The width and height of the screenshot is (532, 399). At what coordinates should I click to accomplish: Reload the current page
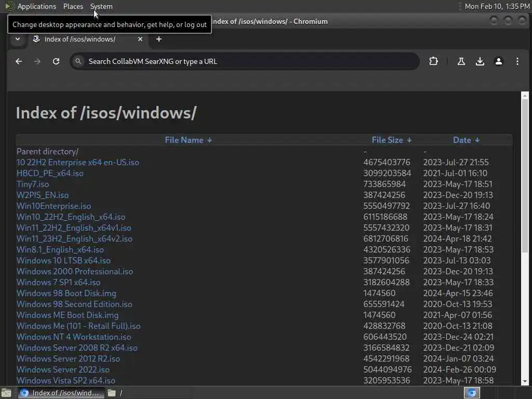(56, 61)
